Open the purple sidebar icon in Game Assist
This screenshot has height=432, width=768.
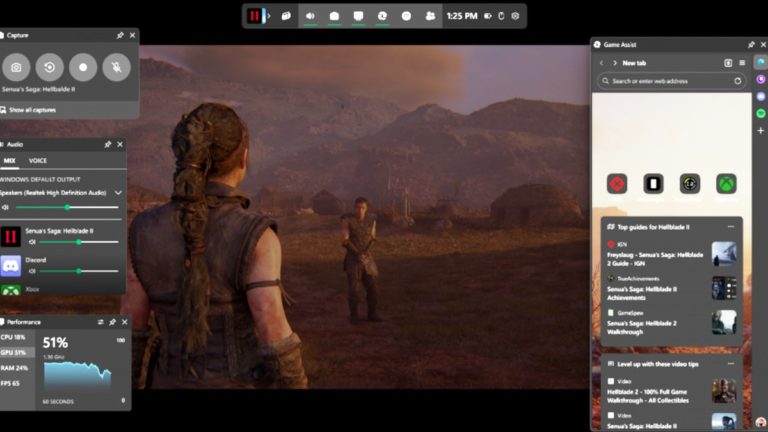[761, 79]
